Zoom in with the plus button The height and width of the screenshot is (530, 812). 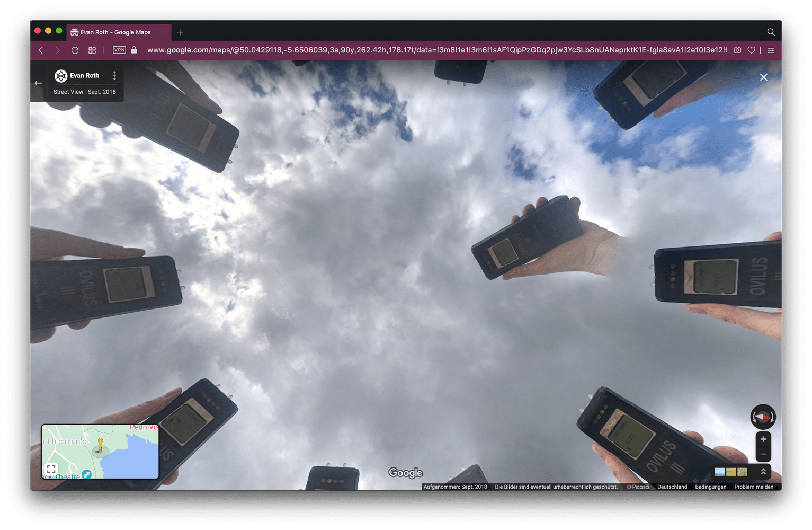pos(763,439)
